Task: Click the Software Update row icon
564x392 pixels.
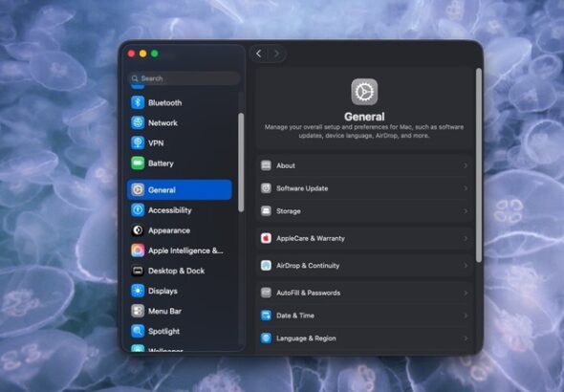Action: click(266, 188)
